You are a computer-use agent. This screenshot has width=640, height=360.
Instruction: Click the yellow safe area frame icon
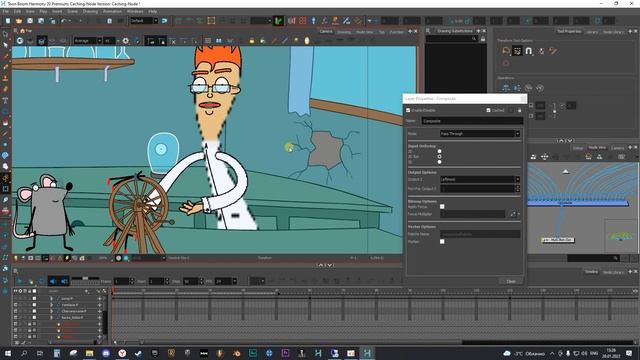click(x=211, y=20)
